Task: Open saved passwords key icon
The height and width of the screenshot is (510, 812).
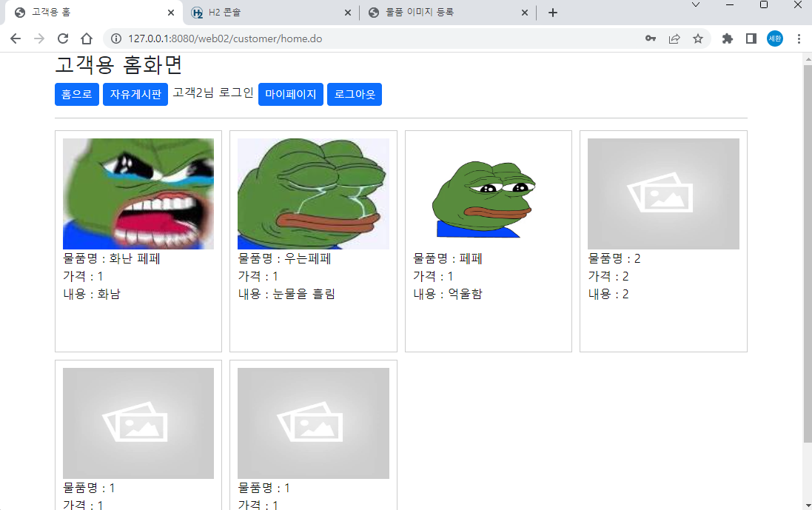Action: tap(651, 38)
